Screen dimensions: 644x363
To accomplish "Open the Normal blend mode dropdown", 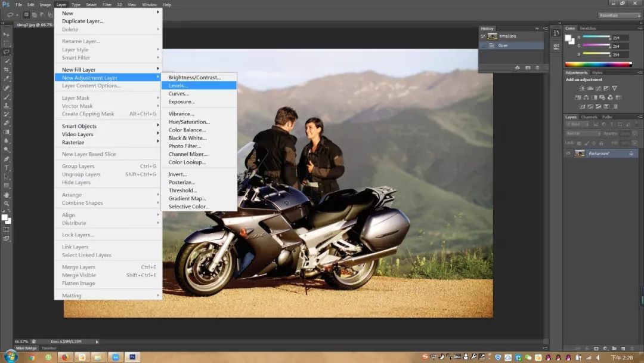I will coord(582,134).
